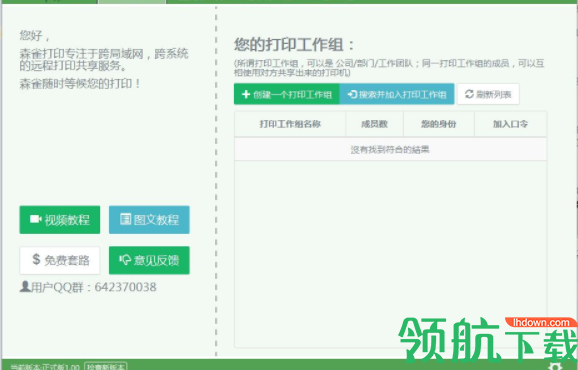Click the 用户QQ群：642370038 text
This screenshot has width=578, height=370.
pyautogui.click(x=88, y=287)
